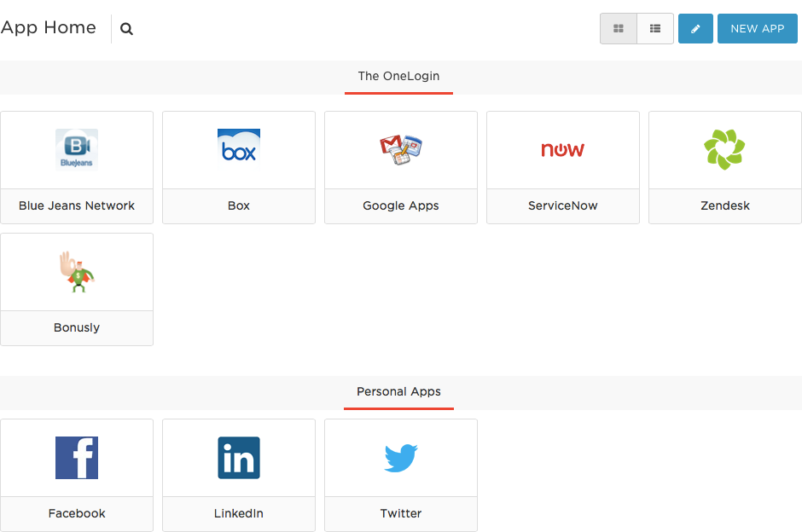The image size is (802, 532).
Task: Click the Twitter label
Action: pyautogui.click(x=401, y=513)
